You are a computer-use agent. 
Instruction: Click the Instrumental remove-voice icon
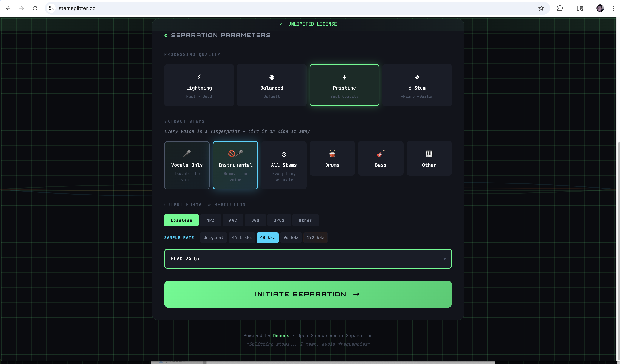click(x=235, y=154)
